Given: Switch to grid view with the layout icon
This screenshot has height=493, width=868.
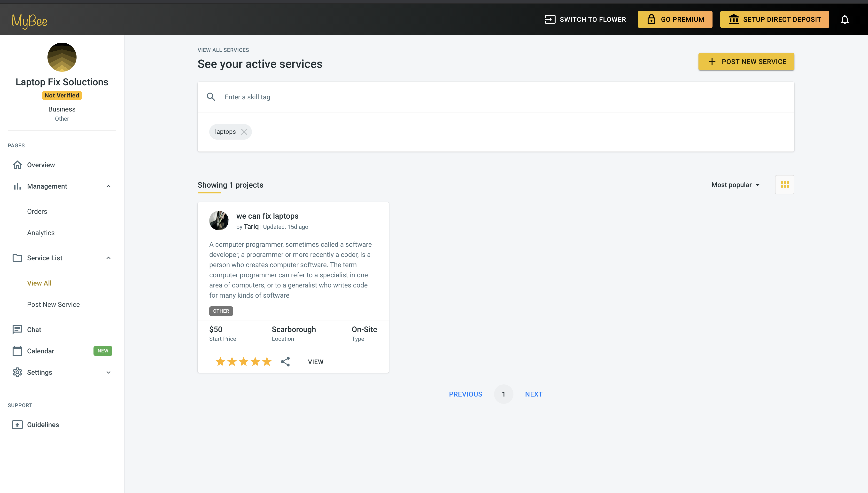Looking at the screenshot, I should tap(784, 184).
